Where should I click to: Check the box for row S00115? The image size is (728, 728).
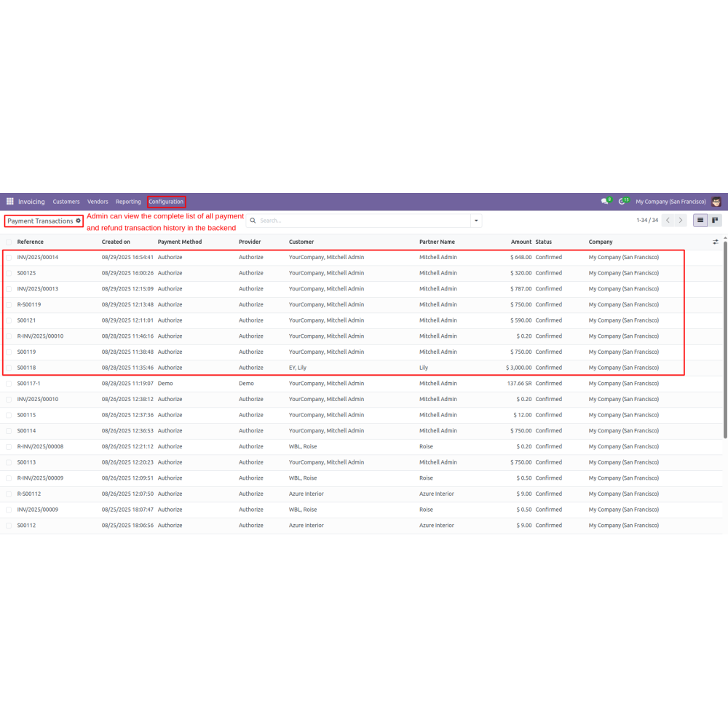coord(9,415)
